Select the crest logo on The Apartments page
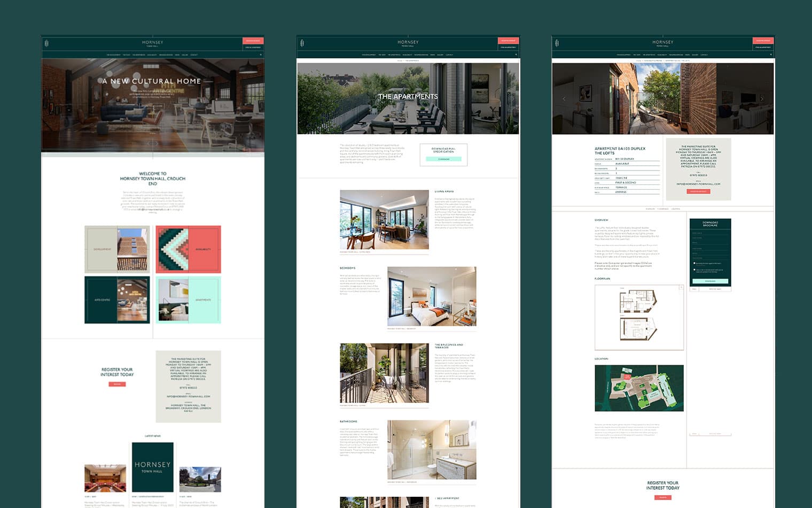 (x=303, y=43)
